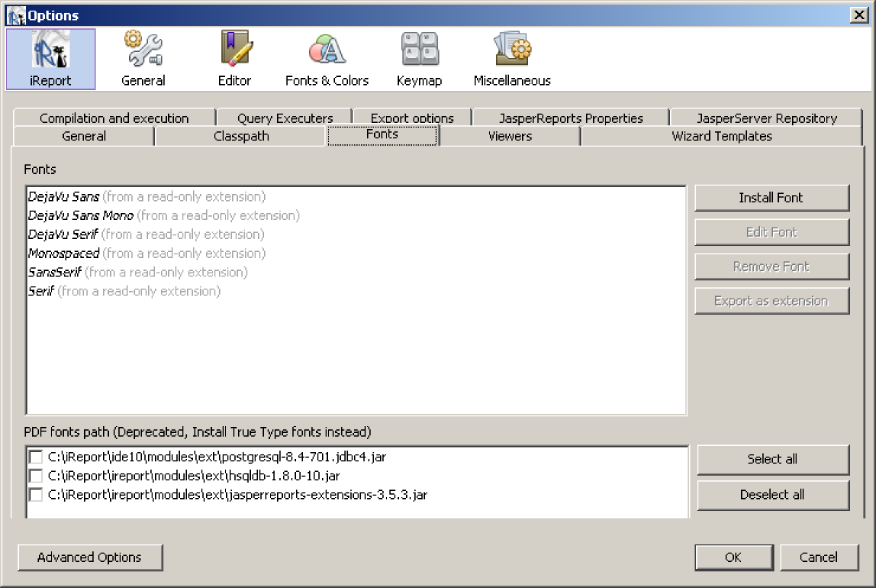The image size is (876, 588).
Task: Go to the Export options tab
Action: [412, 118]
